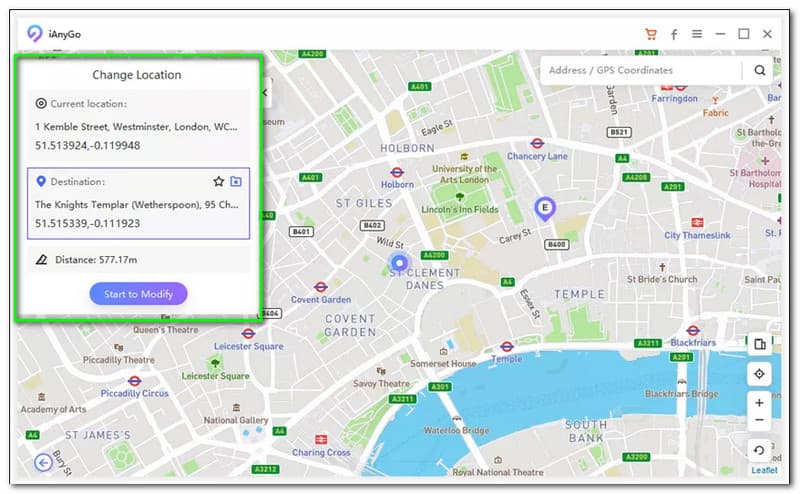This screenshot has height=494, width=800.
Task: Click the Piccadilly Circus station icon
Action: coord(134,381)
